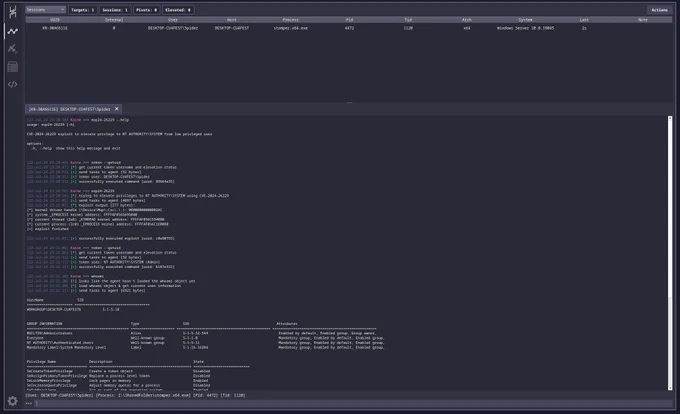Sort by the System column header
The image size is (680, 414).
[525, 20]
